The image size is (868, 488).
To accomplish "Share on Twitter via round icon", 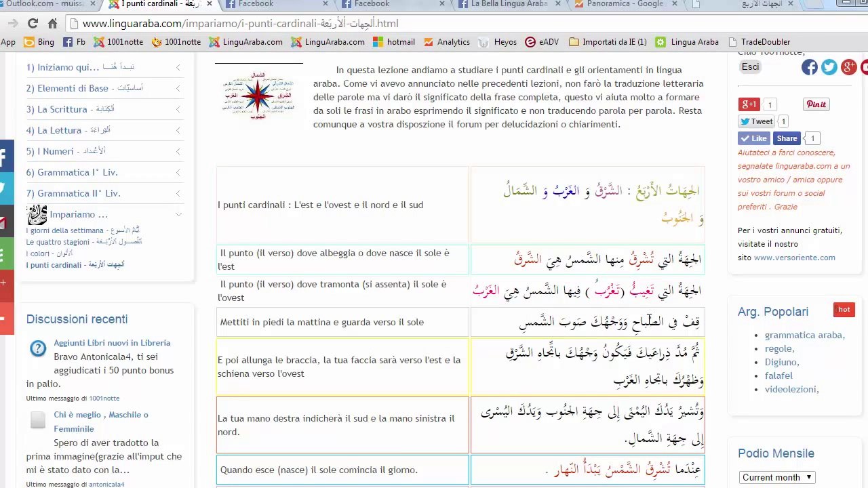I will 829,67.
